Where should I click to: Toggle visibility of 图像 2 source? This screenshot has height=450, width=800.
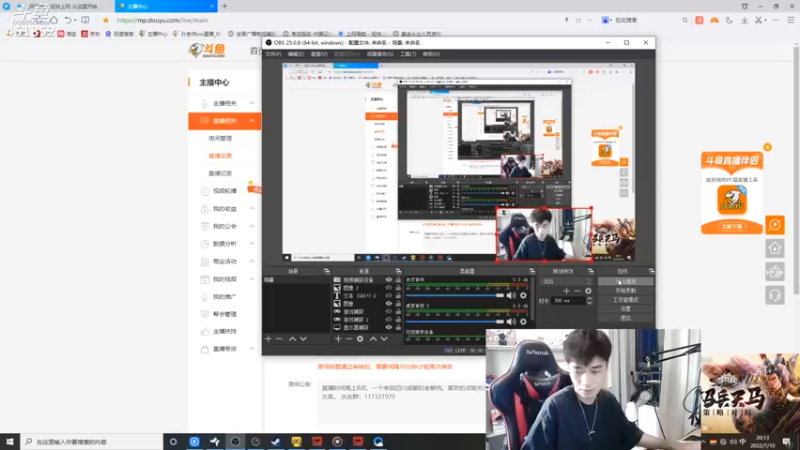(389, 288)
